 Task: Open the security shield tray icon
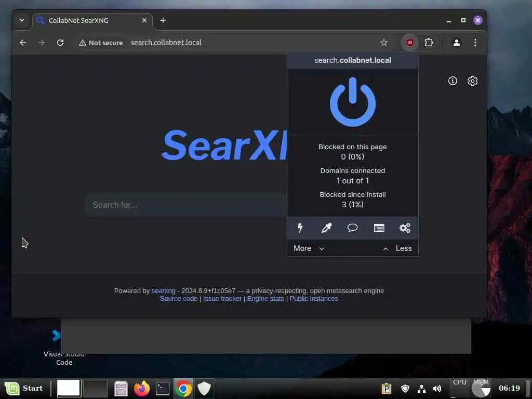click(x=405, y=388)
